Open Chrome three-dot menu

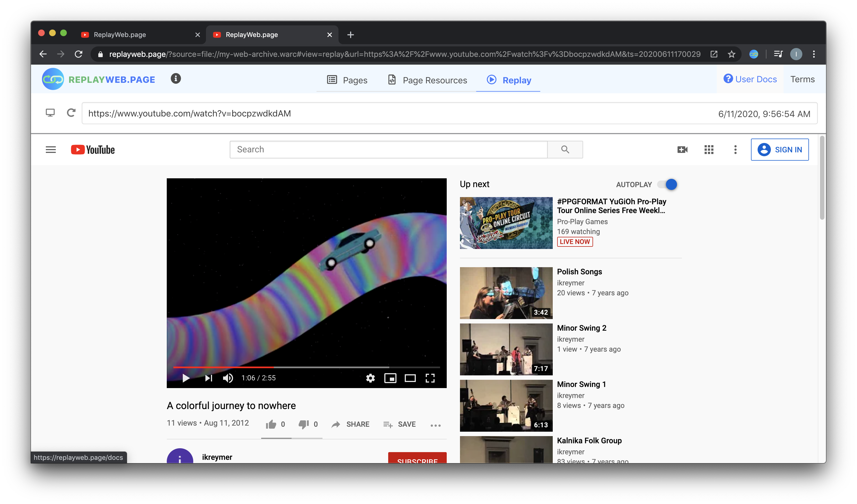click(814, 54)
